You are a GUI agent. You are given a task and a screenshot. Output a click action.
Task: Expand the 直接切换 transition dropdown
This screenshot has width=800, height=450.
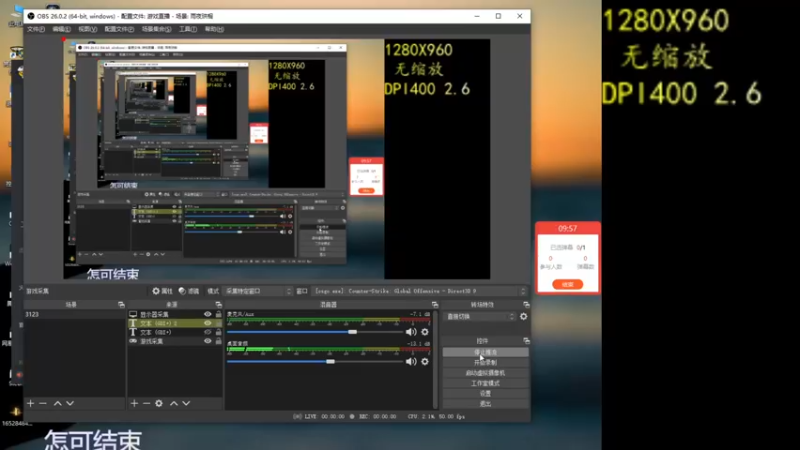[x=481, y=316]
